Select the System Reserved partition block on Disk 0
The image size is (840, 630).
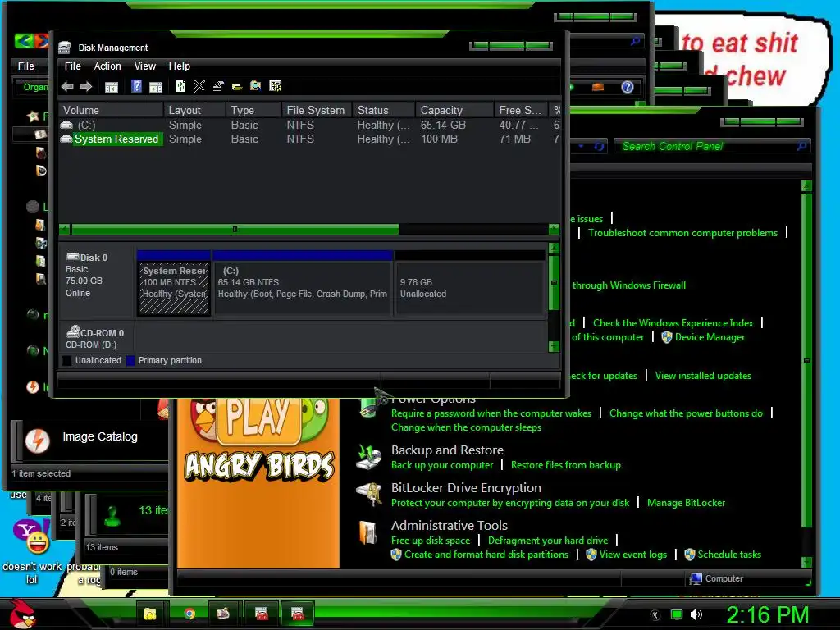click(x=174, y=283)
